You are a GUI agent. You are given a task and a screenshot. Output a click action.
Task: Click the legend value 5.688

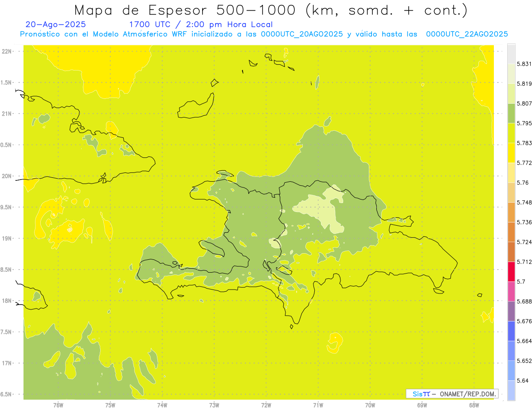524,301
